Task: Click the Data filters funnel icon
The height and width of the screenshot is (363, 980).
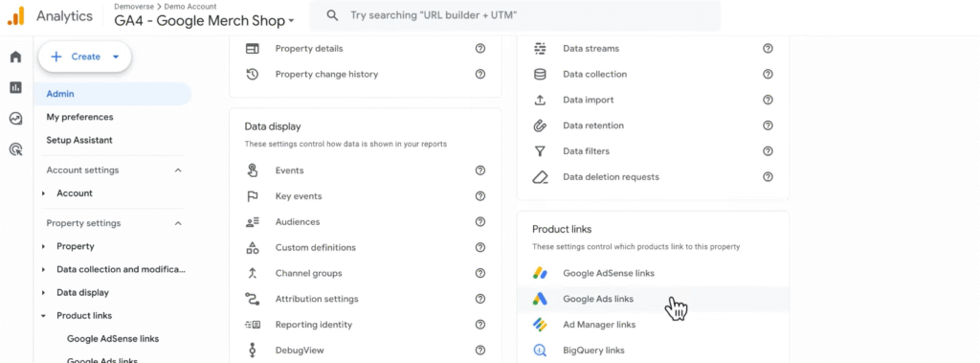Action: click(540, 150)
